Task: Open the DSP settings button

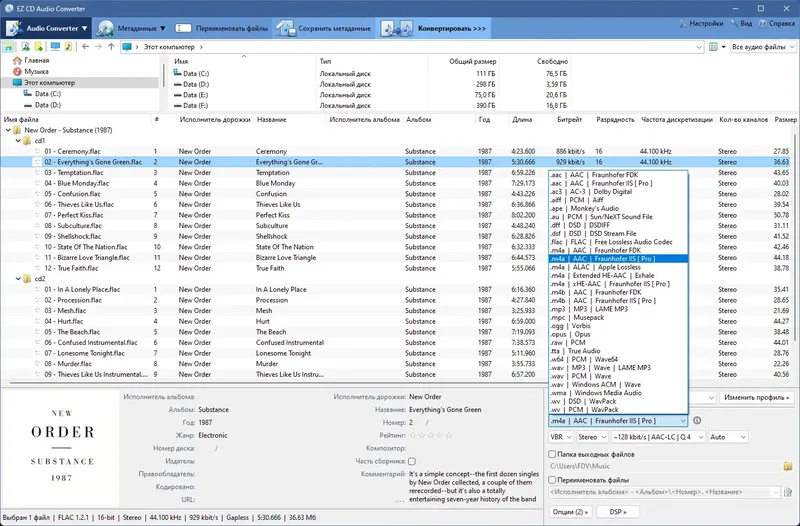Action: [618, 512]
